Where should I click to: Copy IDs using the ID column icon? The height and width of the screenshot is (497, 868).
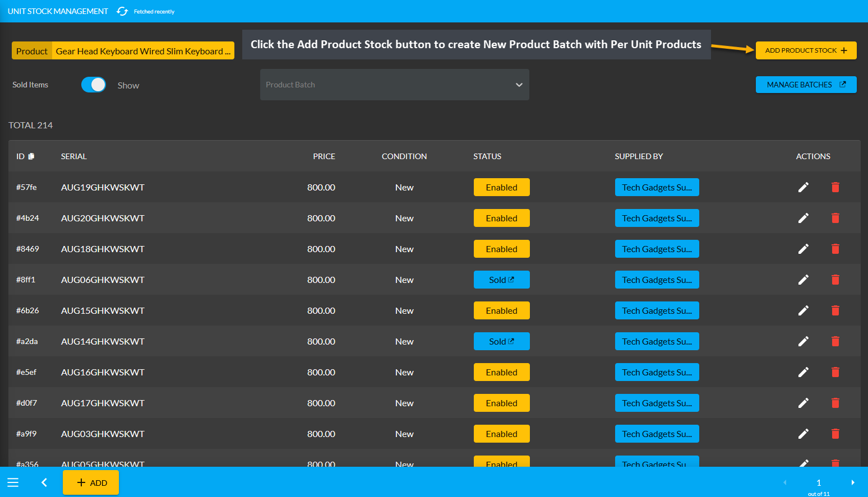[31, 156]
